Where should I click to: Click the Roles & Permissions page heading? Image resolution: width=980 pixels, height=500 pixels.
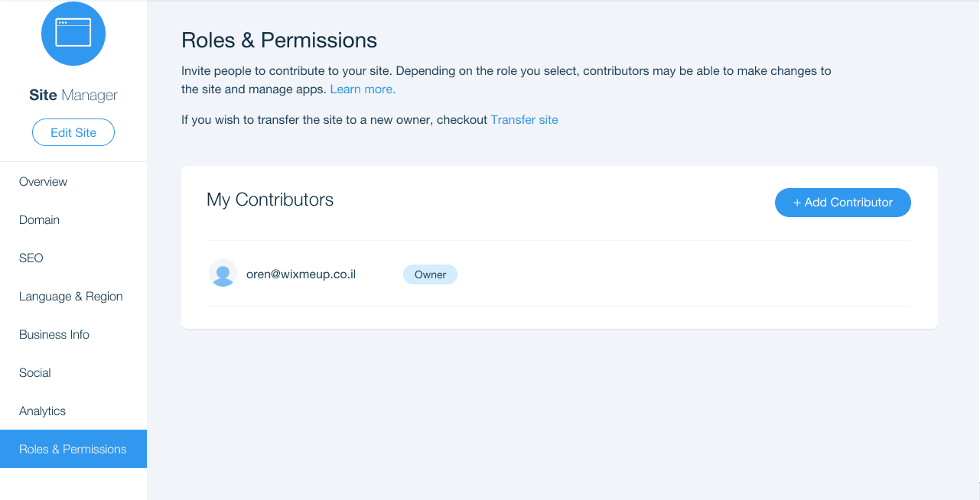pos(279,40)
